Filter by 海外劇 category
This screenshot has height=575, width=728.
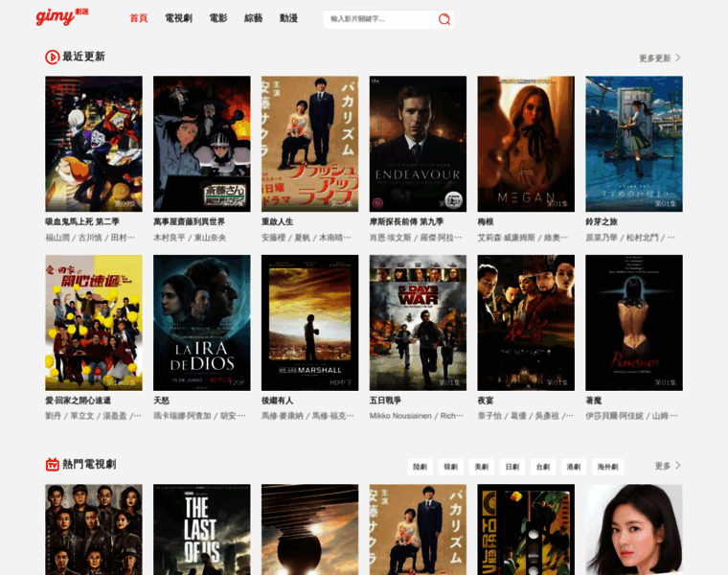coord(607,467)
